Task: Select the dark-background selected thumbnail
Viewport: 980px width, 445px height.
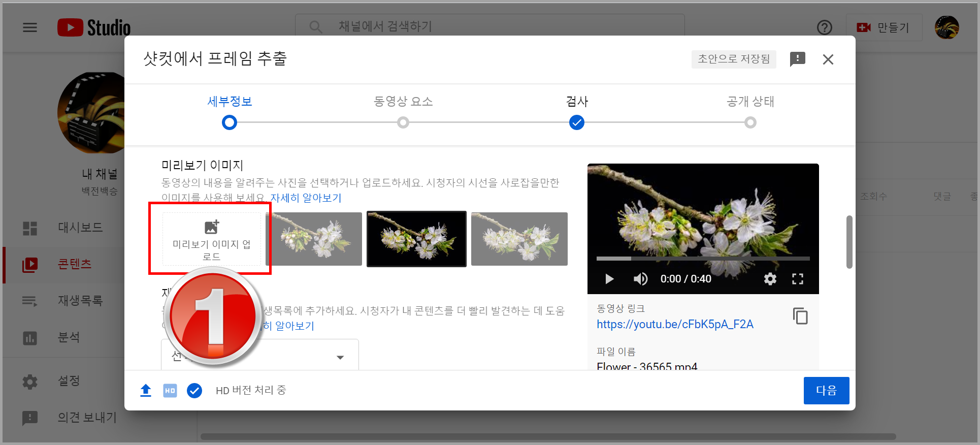Action: (x=416, y=239)
